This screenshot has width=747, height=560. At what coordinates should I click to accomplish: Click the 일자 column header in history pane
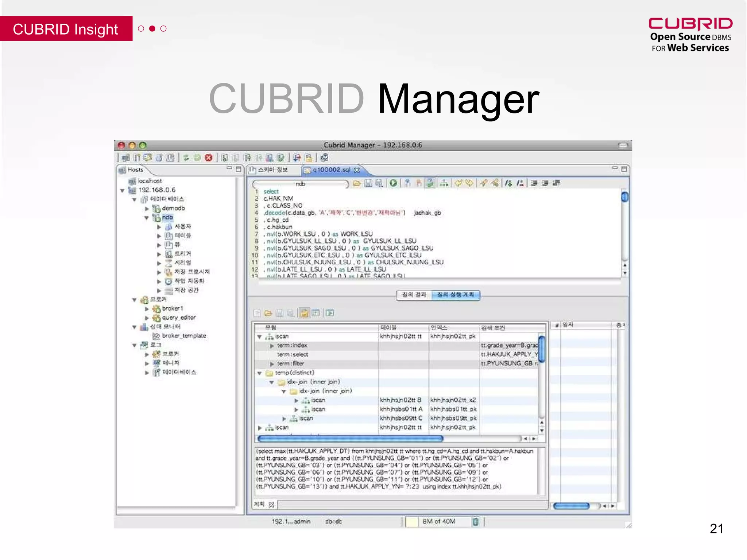pyautogui.click(x=585, y=324)
